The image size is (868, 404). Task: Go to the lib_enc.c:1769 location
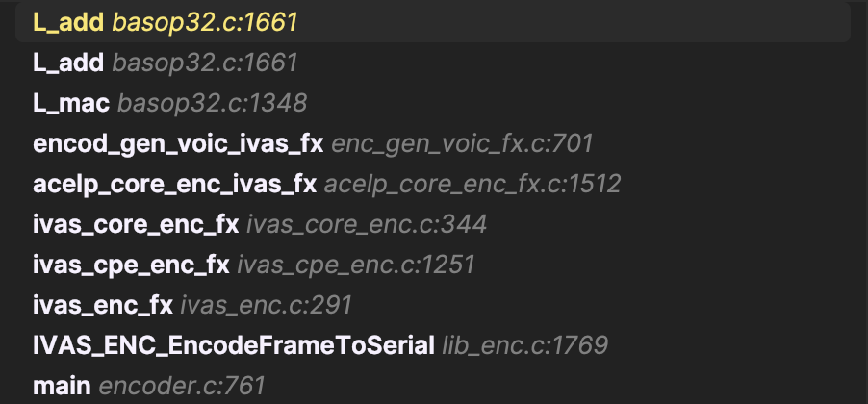[525, 346]
